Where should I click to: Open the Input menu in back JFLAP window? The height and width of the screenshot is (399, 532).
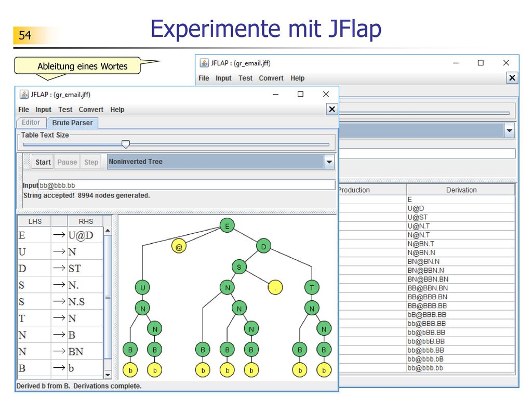pos(223,78)
